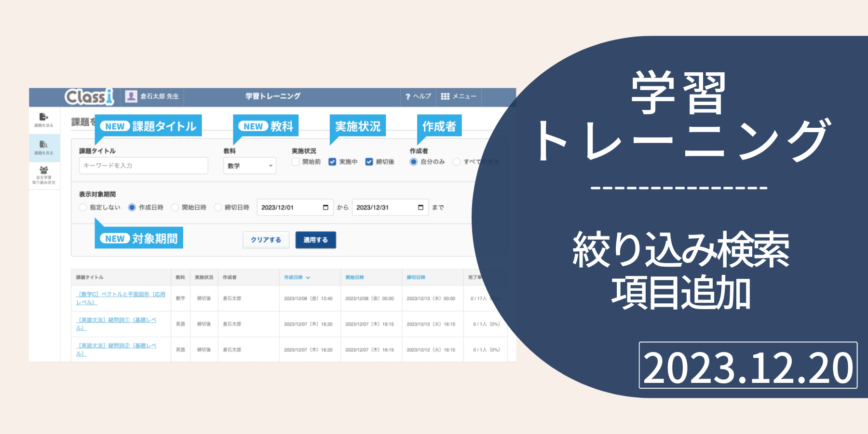Click the 倉石太郎 先生 user name
This screenshot has width=868, height=434.
point(160,96)
